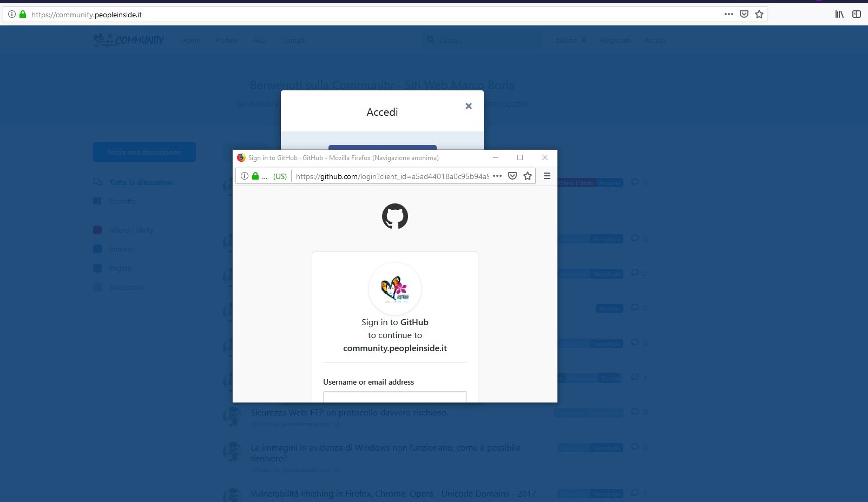Click the username or email address field

[x=395, y=398]
